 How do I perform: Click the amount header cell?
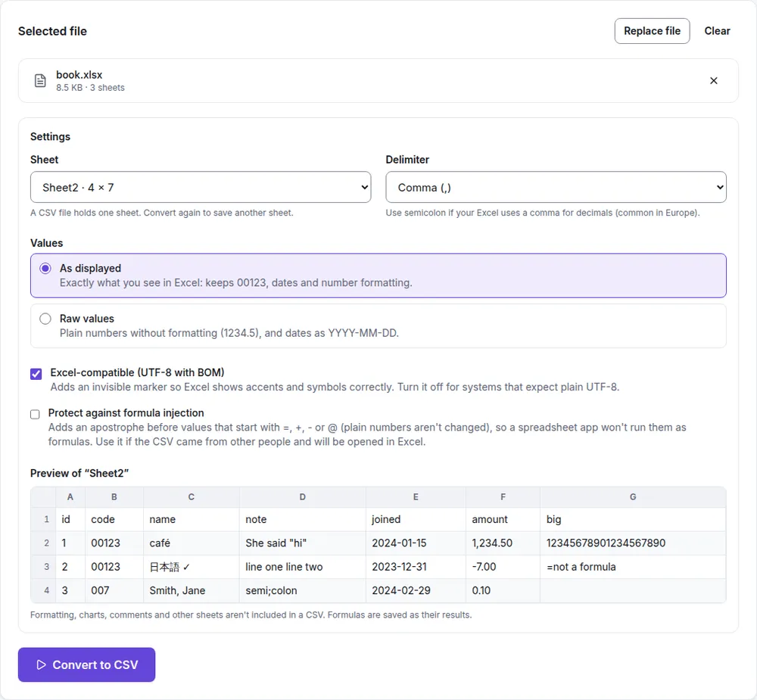pyautogui.click(x=503, y=519)
